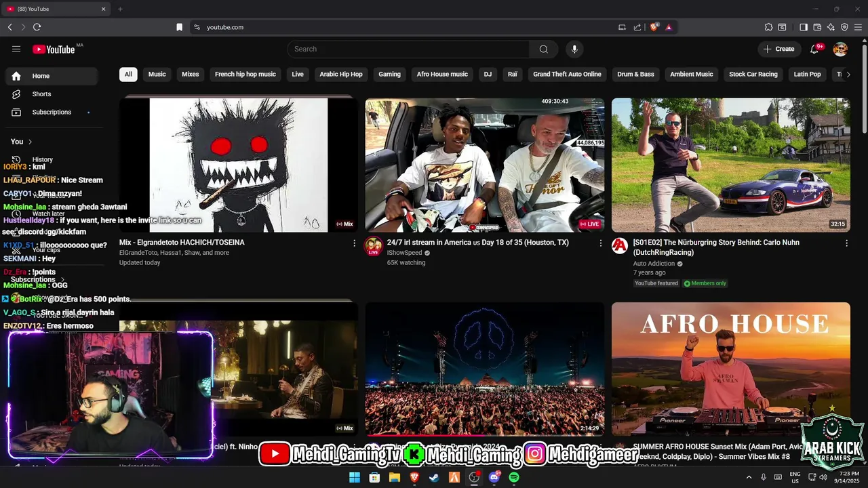Expand the You section chevron
The image size is (868, 488).
coord(30,142)
